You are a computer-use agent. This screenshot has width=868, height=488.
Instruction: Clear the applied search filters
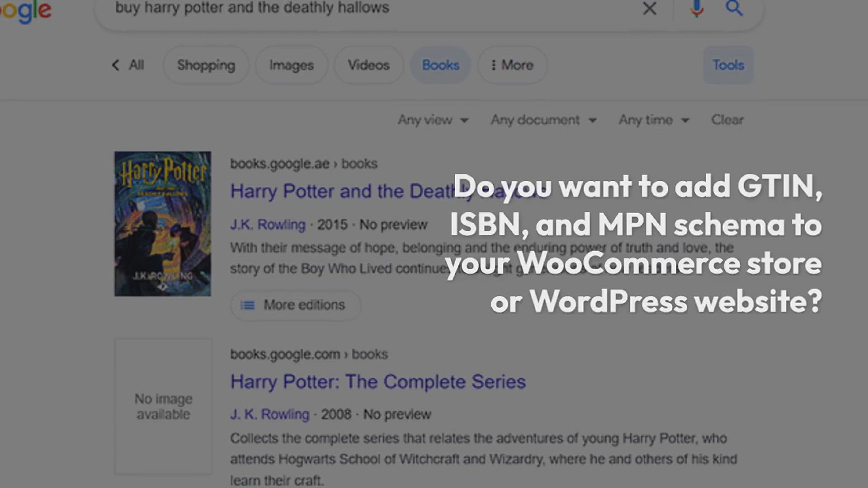727,120
